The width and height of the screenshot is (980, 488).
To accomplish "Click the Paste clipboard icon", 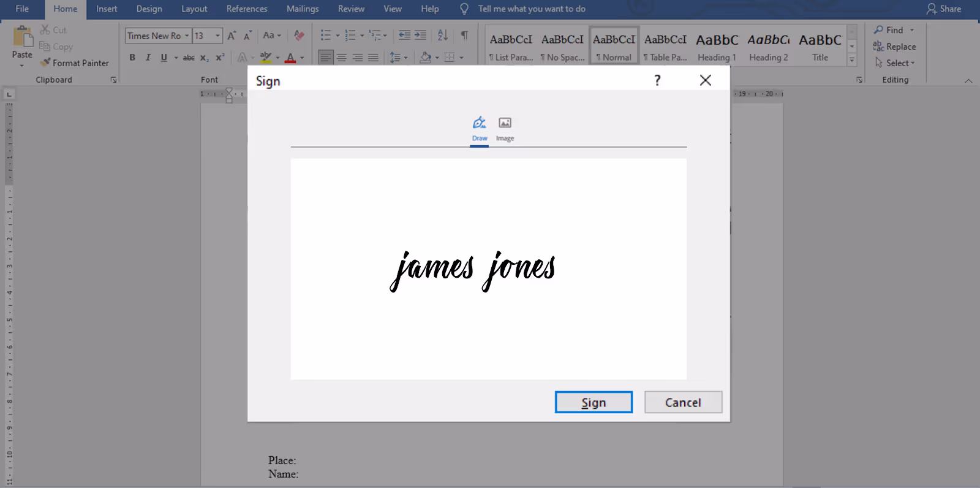I will [22, 37].
